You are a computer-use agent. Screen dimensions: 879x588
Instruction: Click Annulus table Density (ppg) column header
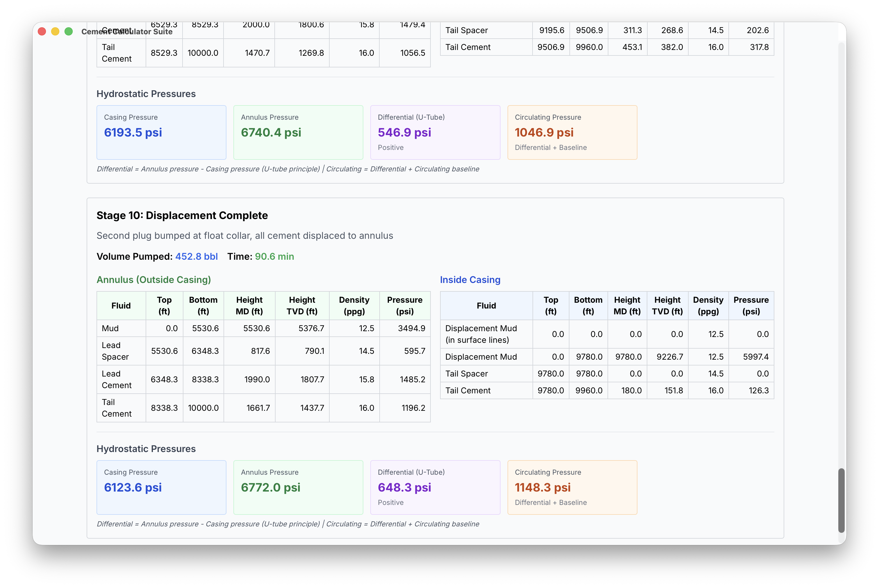coord(354,306)
